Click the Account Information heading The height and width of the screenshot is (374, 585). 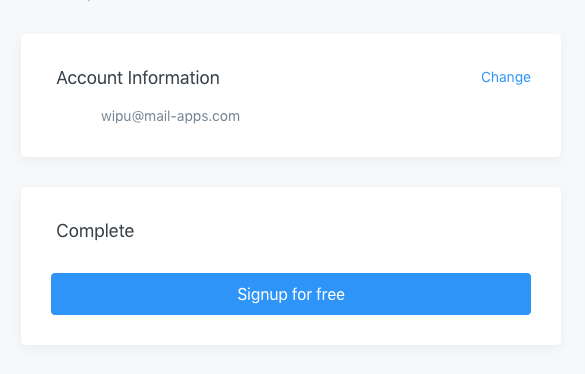138,78
